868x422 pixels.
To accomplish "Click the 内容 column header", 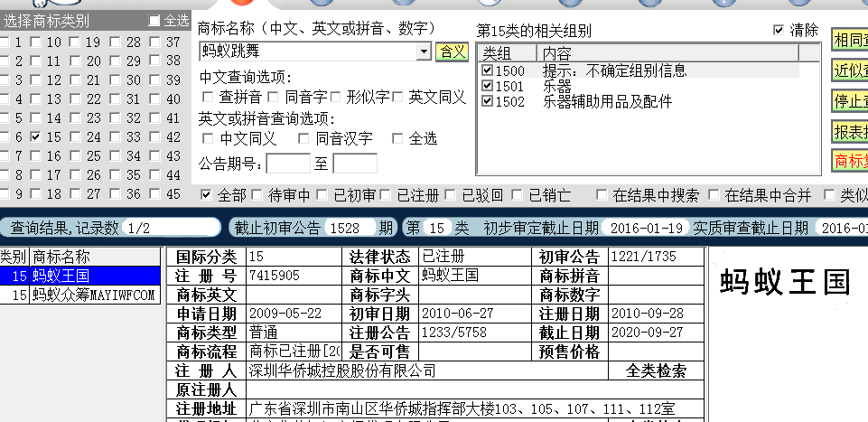I will coord(667,53).
